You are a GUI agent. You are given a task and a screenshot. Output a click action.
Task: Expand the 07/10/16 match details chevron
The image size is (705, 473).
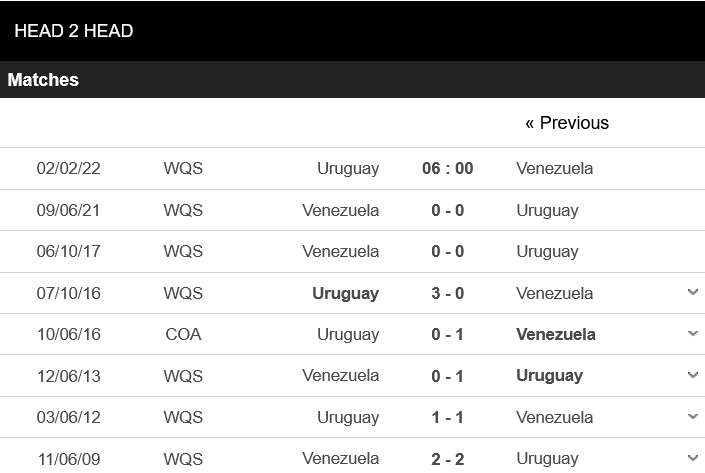pyautogui.click(x=693, y=293)
